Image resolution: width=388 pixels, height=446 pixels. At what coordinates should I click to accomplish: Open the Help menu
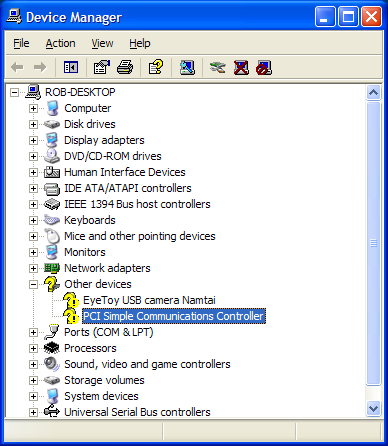point(140,43)
